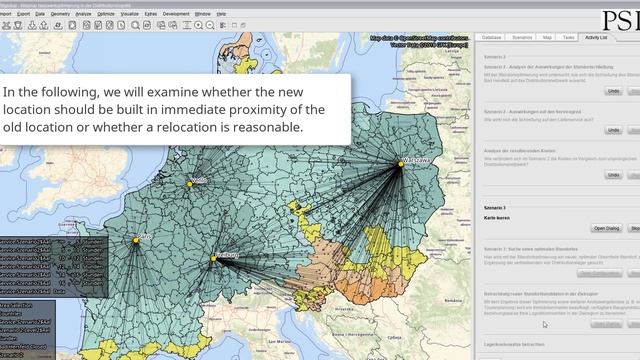Click Undo for the Servicegrad activity
The width and height of the screenshot is (640, 360).
click(613, 130)
